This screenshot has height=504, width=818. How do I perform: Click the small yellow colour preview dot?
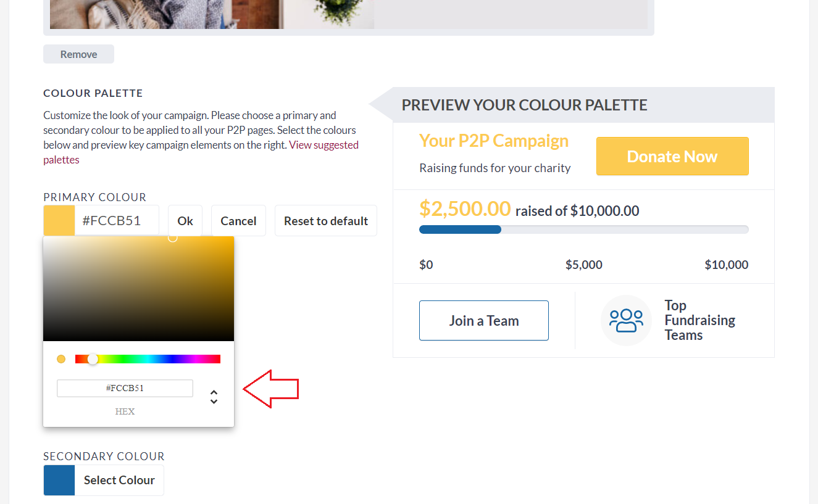pos(61,359)
